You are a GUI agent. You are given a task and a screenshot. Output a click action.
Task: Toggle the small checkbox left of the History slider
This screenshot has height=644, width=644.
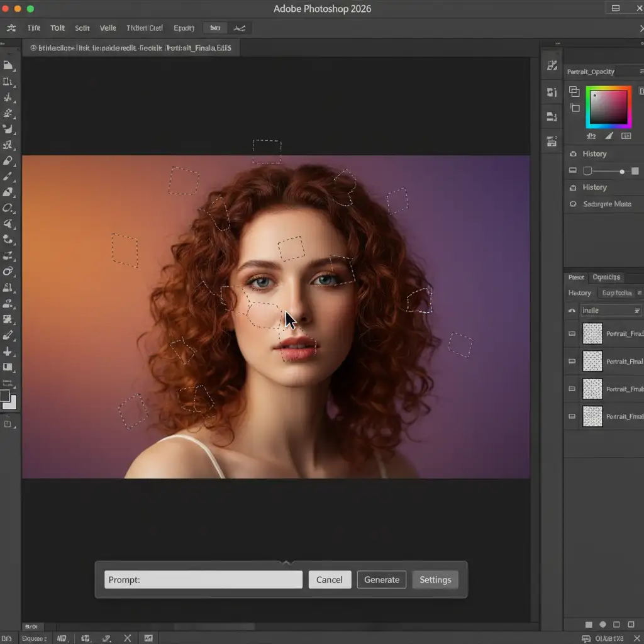click(x=587, y=170)
